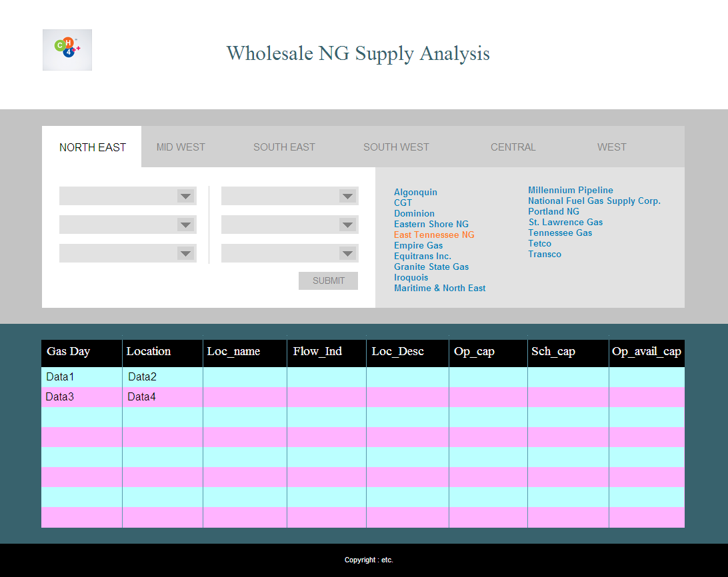Select the Data4 table cell
Screen dimensions: 728x577
click(x=142, y=397)
